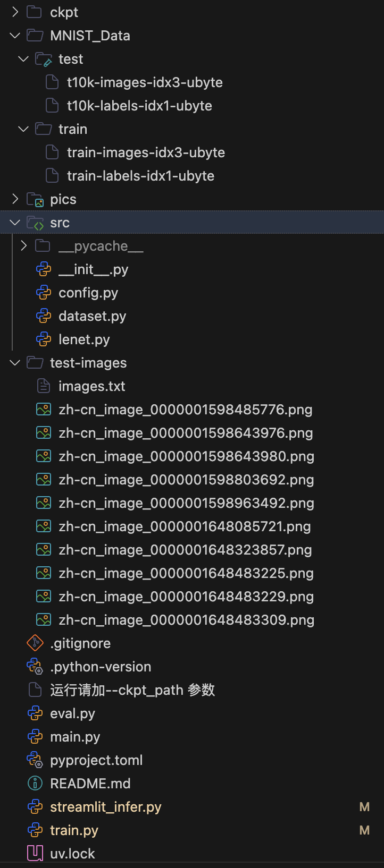Select the modified train.py file
The width and height of the screenshot is (384, 868).
tap(74, 830)
